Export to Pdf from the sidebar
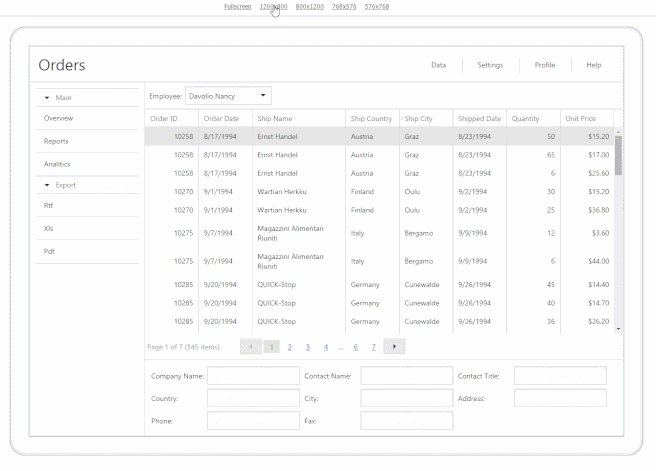This screenshot has height=471, width=656. pyautogui.click(x=49, y=251)
